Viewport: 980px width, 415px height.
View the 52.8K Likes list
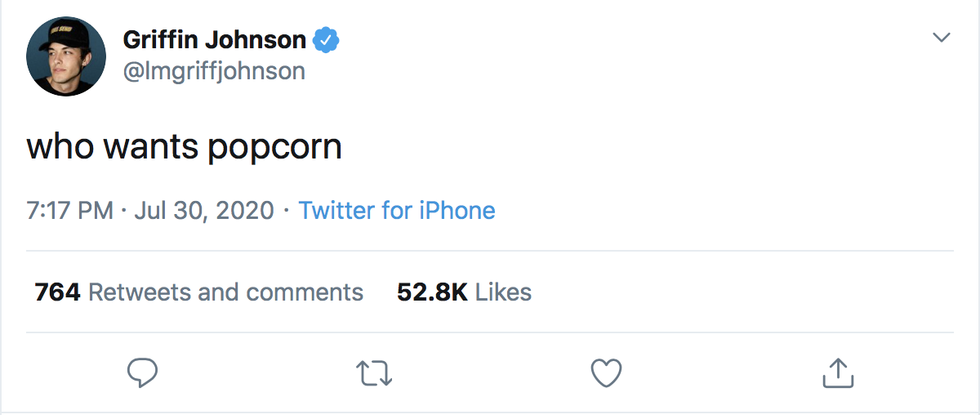(x=464, y=292)
